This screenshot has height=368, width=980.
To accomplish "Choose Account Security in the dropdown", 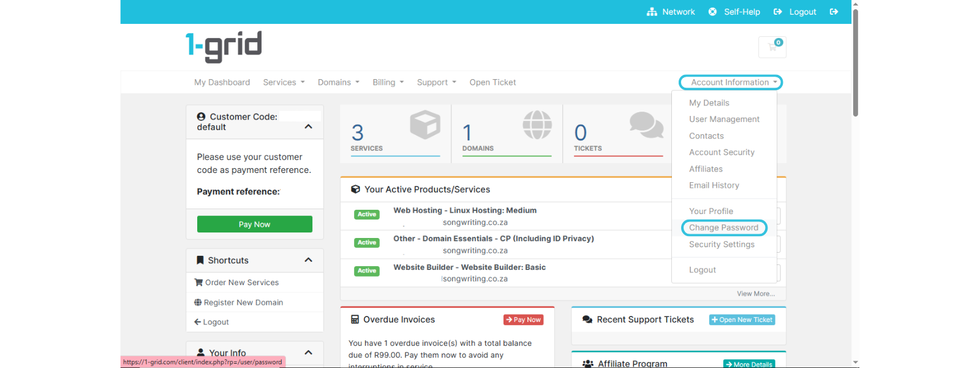I will click(x=722, y=152).
